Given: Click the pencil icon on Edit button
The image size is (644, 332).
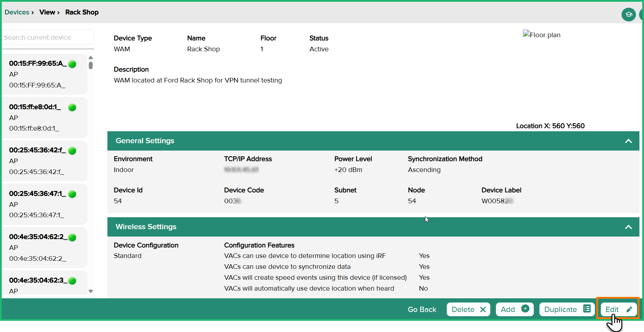Looking at the screenshot, I should pos(629,309).
